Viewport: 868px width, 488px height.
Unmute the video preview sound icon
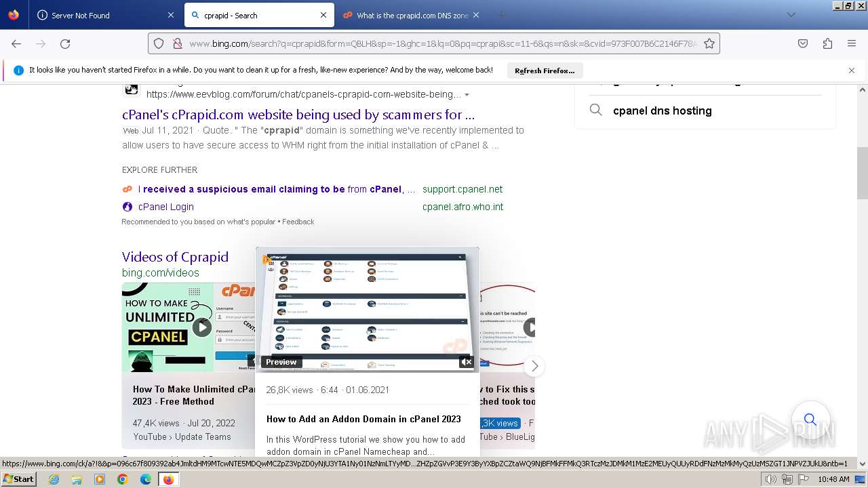[x=466, y=362]
